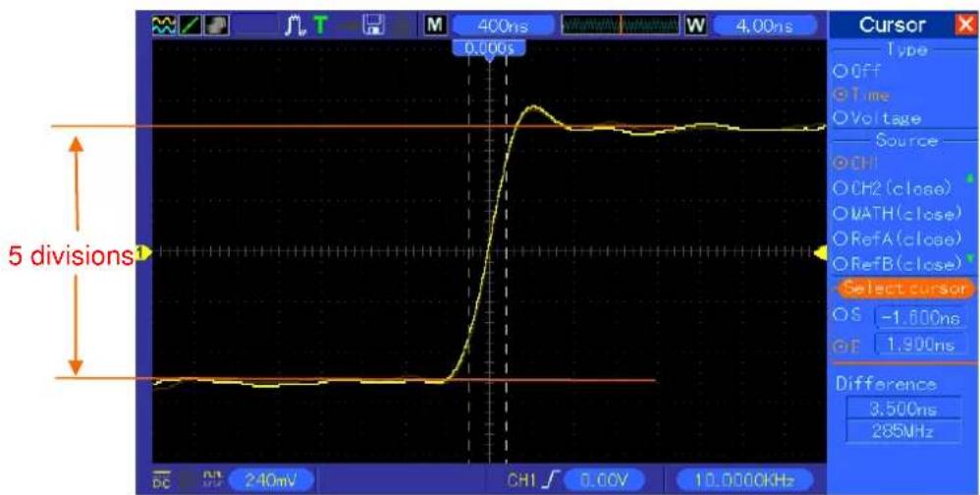Screen dimensions: 980x495
Task: Close the Cursor menu panel
Action: point(964,25)
